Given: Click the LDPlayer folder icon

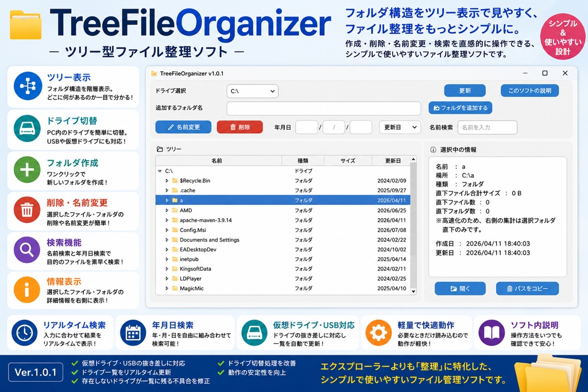Looking at the screenshot, I should pos(175,278).
